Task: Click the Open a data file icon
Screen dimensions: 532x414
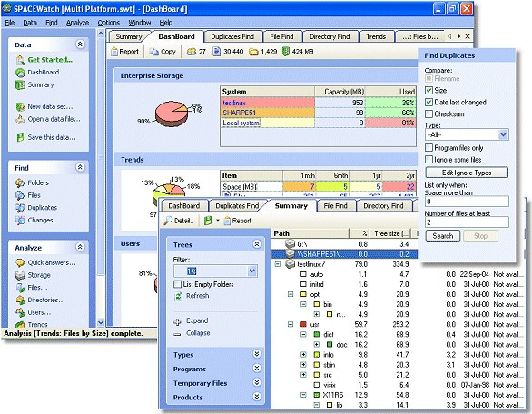Action: (x=20, y=119)
